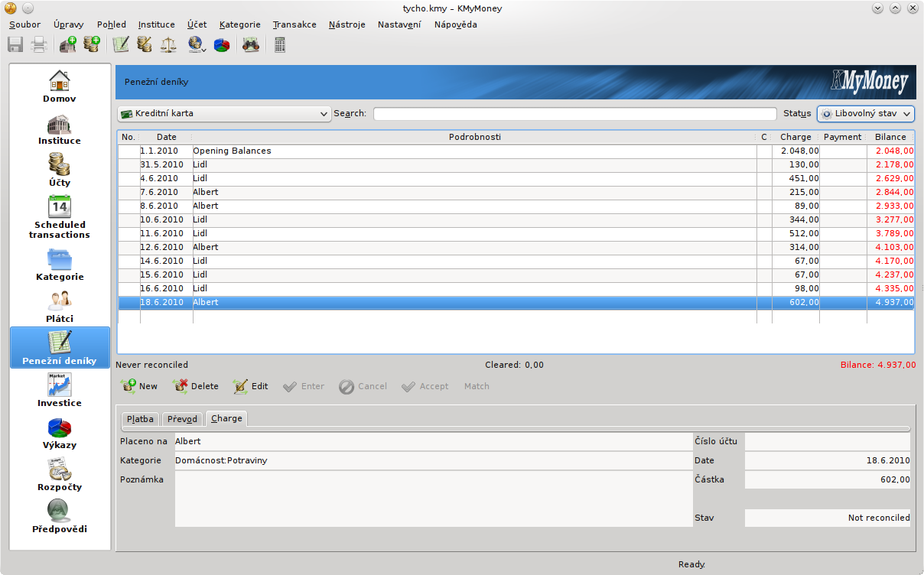
Task: Click the Bilance column header
Action: click(890, 137)
